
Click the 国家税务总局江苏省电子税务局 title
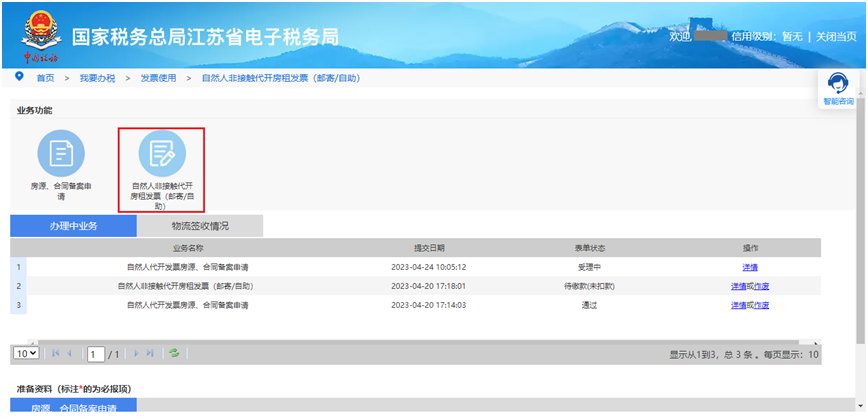tap(205, 37)
